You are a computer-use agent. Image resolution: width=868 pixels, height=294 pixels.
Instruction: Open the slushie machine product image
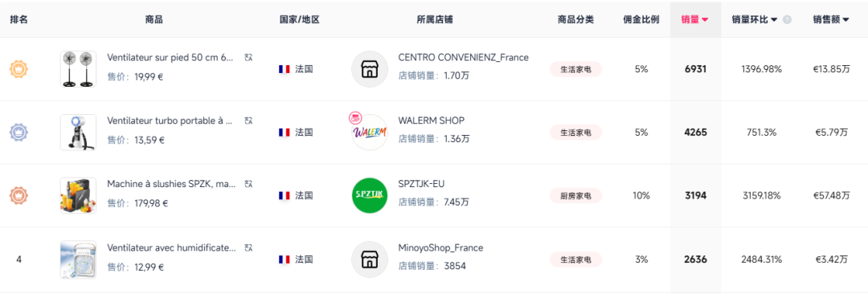[78, 195]
